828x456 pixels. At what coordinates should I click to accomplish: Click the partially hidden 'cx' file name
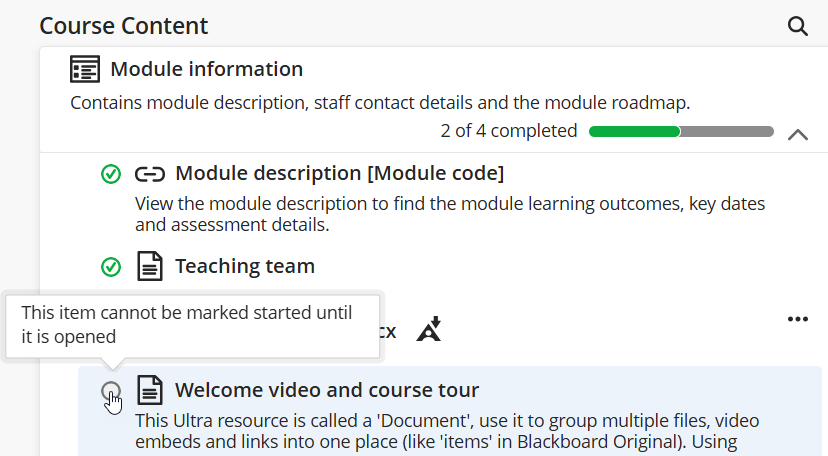pyautogui.click(x=388, y=331)
